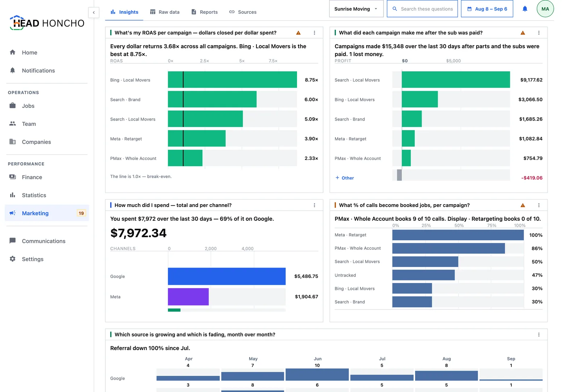
Task: Switch to the Sources tab
Action: point(243,12)
